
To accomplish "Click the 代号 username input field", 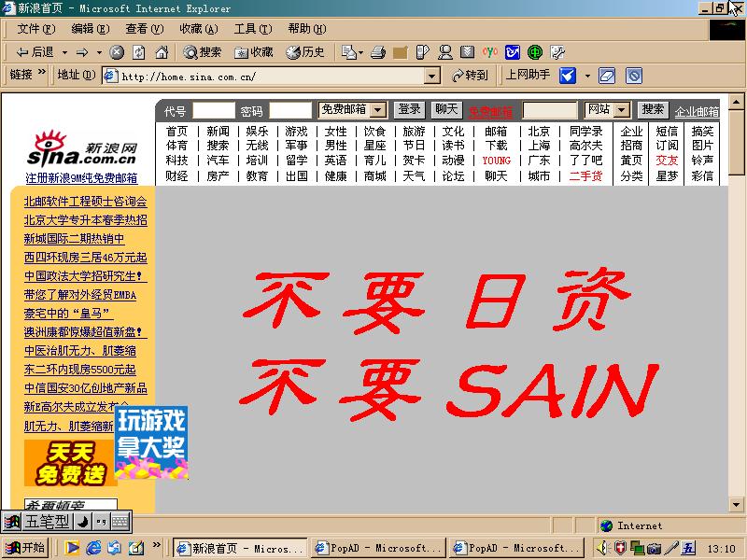I will 214,110.
